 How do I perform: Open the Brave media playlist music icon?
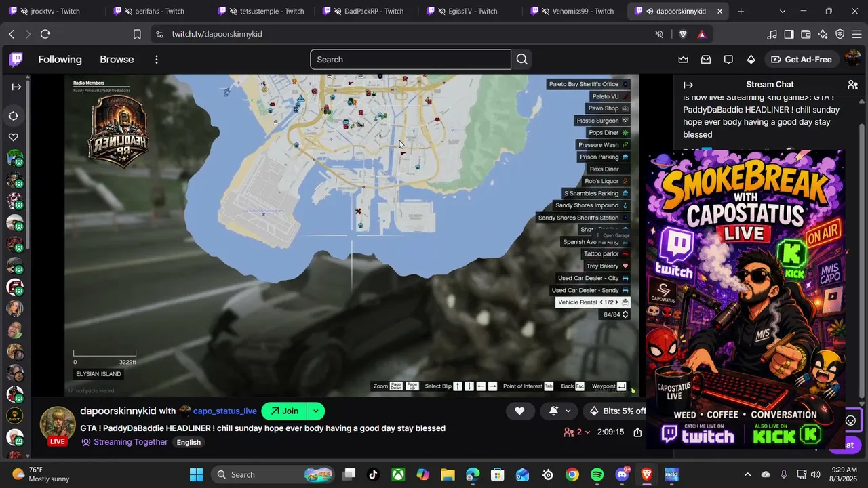pos(772,34)
